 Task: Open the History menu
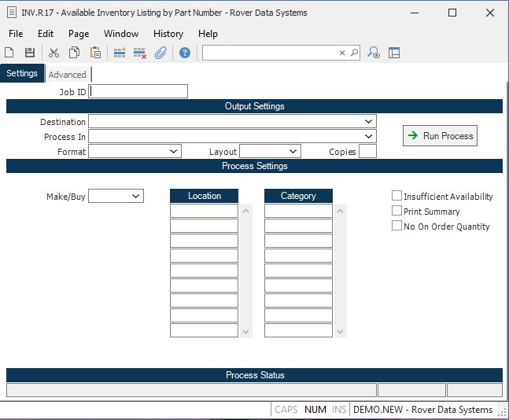[x=168, y=34]
